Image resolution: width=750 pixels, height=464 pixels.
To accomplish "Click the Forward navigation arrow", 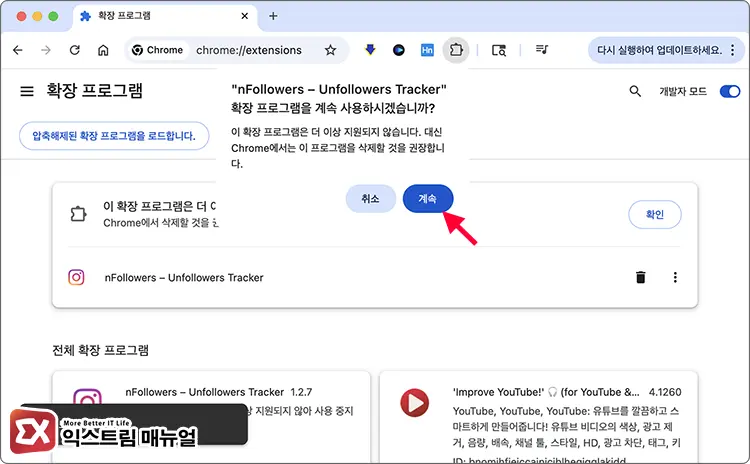I will point(46,50).
